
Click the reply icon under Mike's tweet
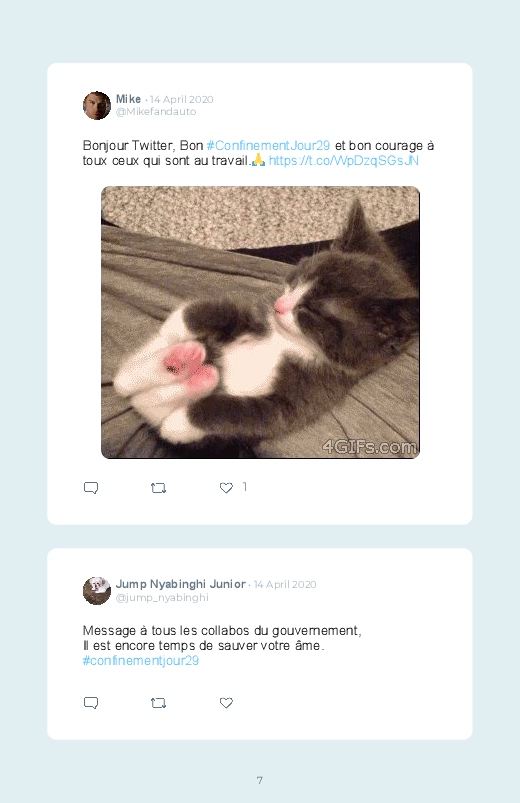pyautogui.click(x=91, y=488)
